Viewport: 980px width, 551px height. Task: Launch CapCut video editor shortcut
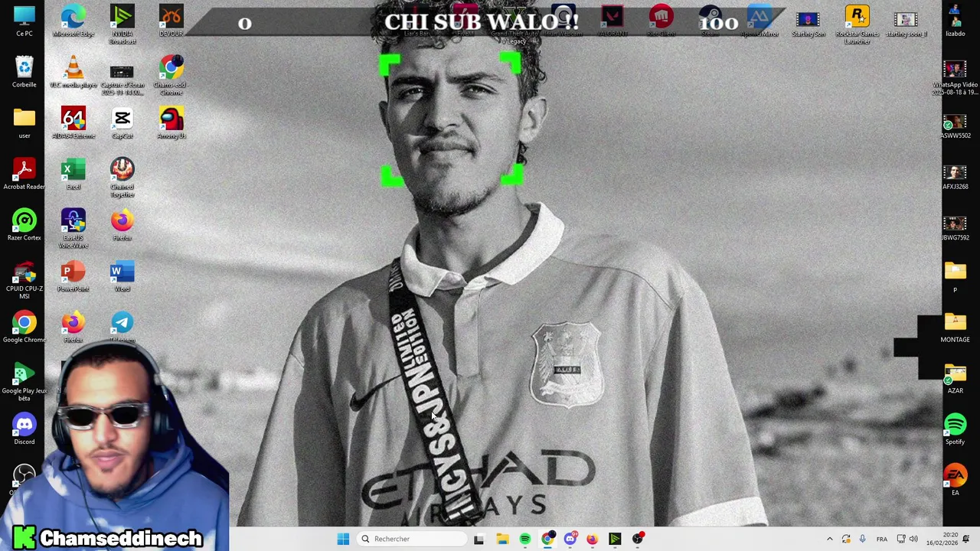[x=122, y=122]
